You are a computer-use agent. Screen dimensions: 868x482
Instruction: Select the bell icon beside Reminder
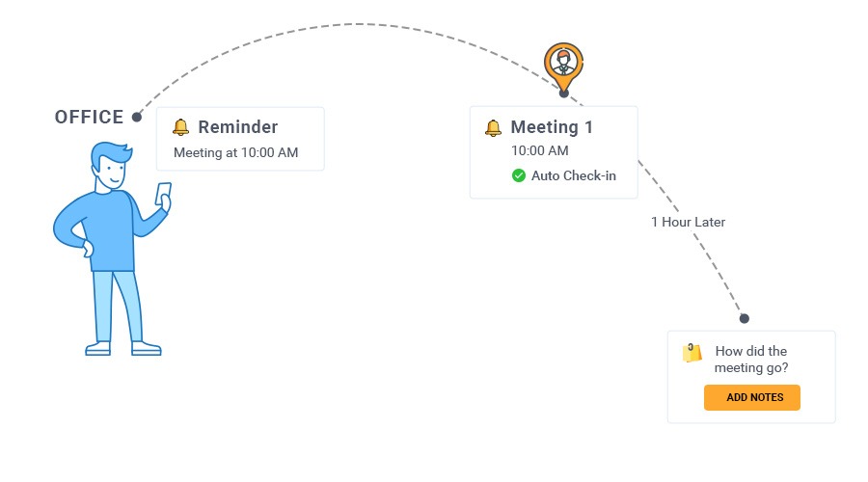180,127
